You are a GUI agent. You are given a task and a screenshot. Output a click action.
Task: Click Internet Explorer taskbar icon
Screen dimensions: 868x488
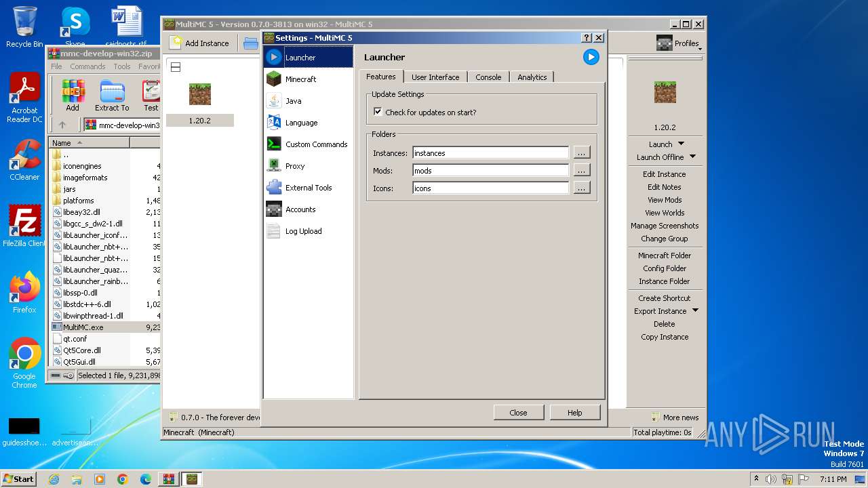click(x=54, y=479)
